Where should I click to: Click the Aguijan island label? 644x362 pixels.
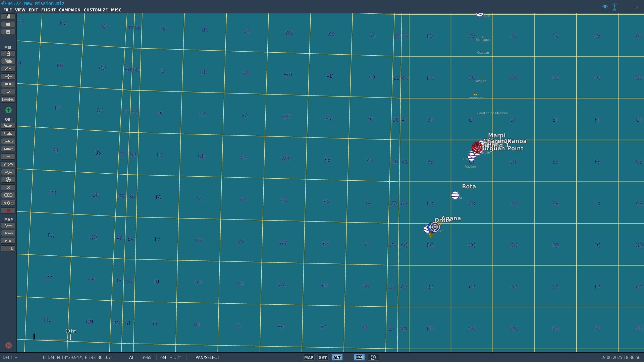click(x=470, y=166)
